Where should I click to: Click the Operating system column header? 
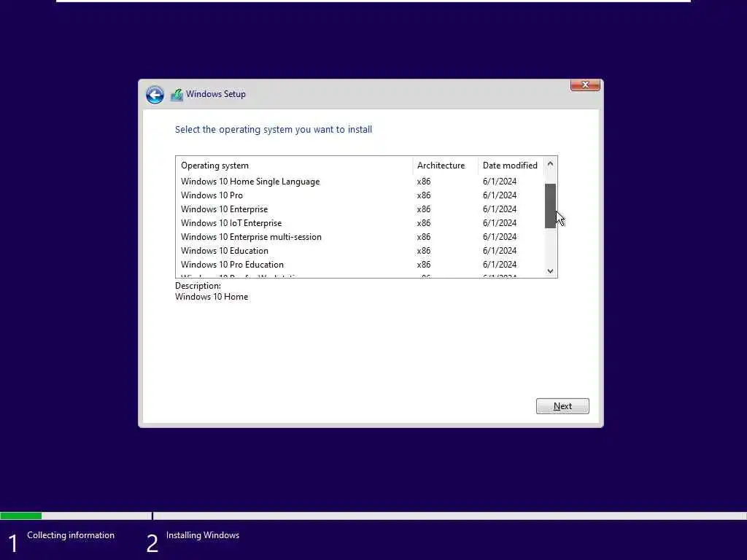[x=294, y=166]
